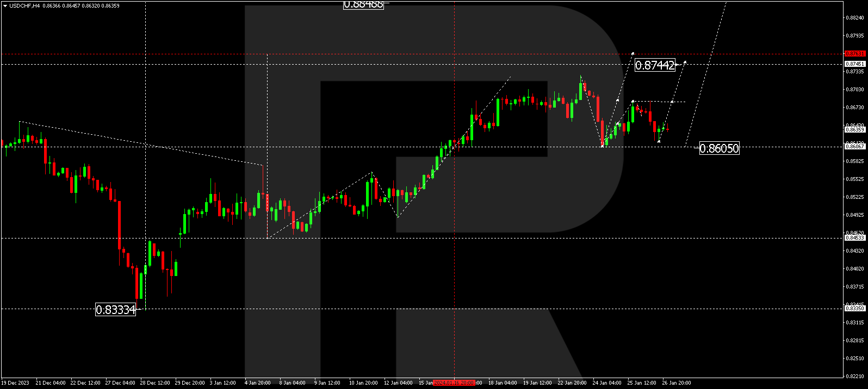Click the 0.87335 price scale value

pos(855,71)
